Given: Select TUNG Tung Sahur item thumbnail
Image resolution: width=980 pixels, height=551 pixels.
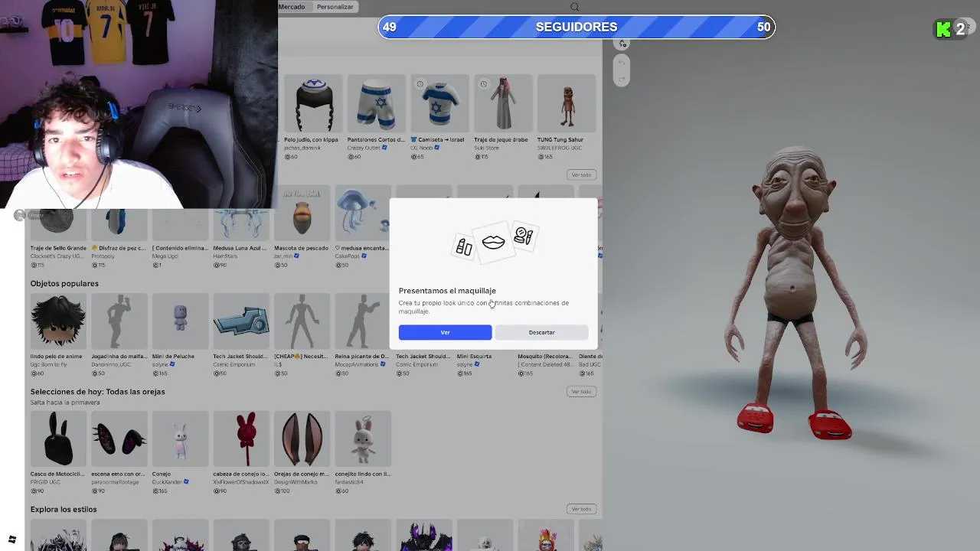Looking at the screenshot, I should coord(567,103).
